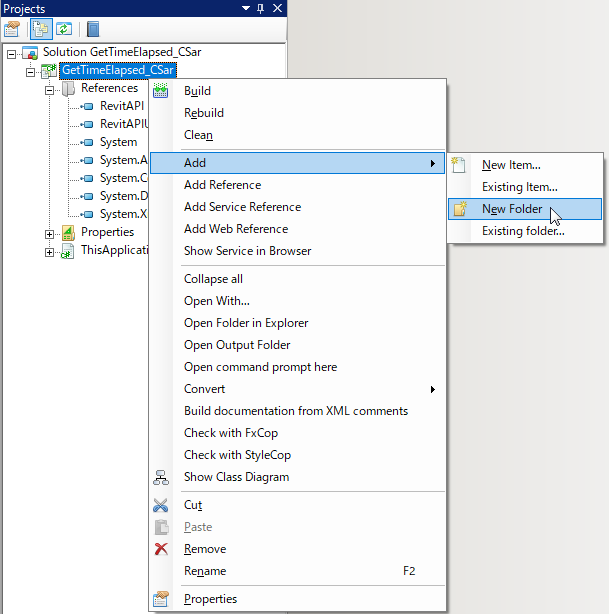
Task: Click the System.D reference icon
Action: pos(87,196)
